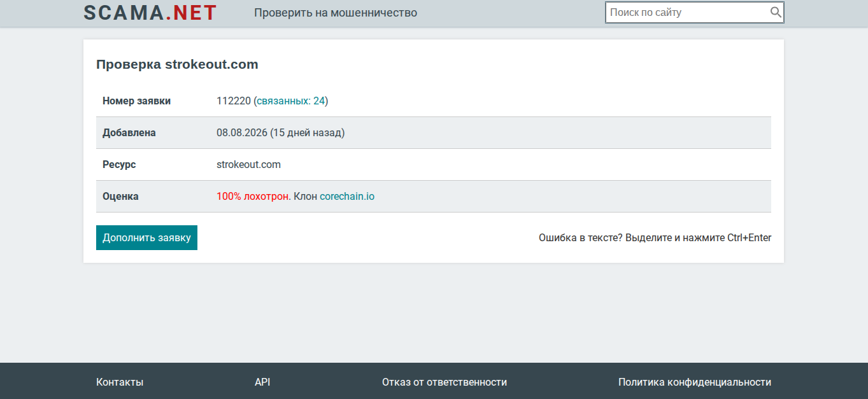The image size is (868, 399).
Task: Click the 'Добавлена' row label
Action: pos(129,132)
